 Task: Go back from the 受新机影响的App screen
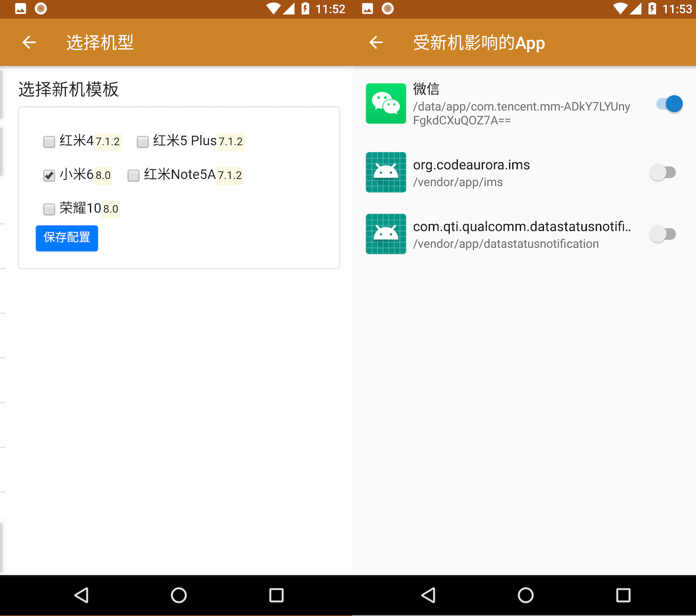(376, 42)
